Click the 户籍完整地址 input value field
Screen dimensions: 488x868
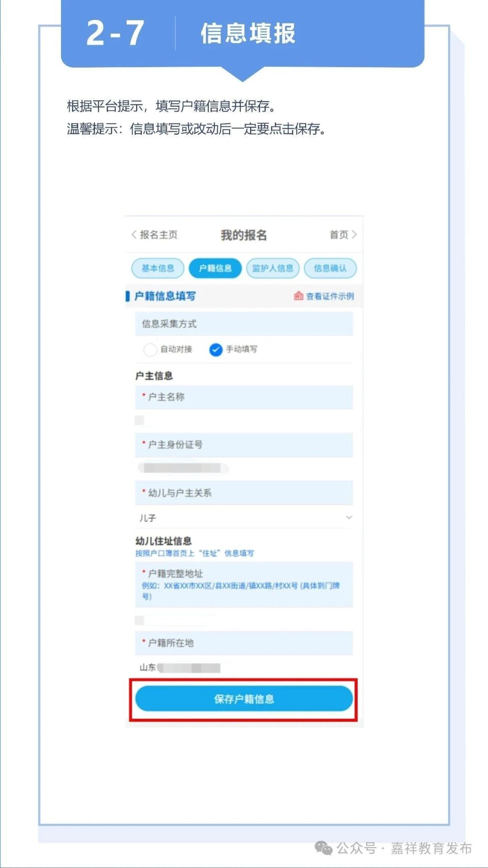244,620
